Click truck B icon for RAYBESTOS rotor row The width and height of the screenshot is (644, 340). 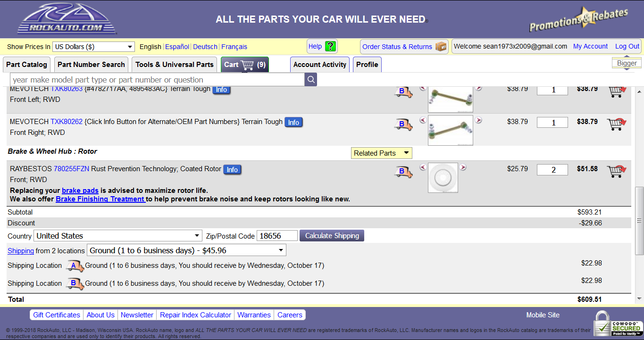[x=403, y=172]
